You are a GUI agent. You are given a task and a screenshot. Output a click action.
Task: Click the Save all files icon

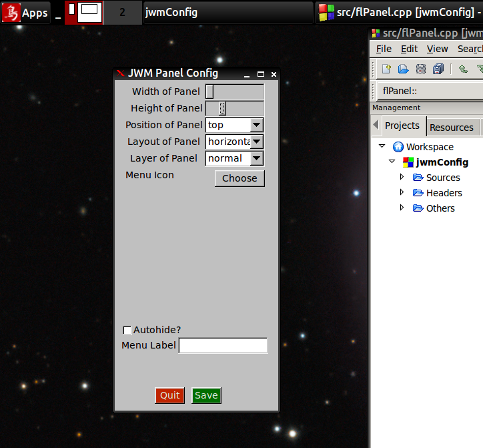438,69
